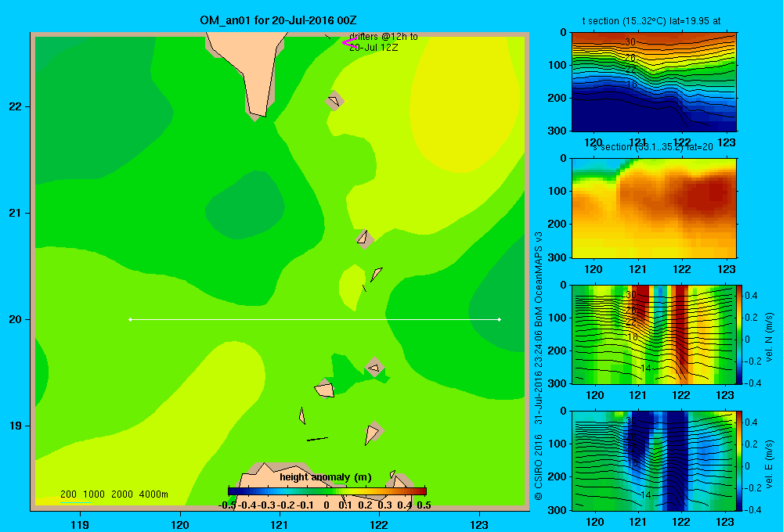Open the salinity section plot
783x532 pixels.
pos(654,207)
